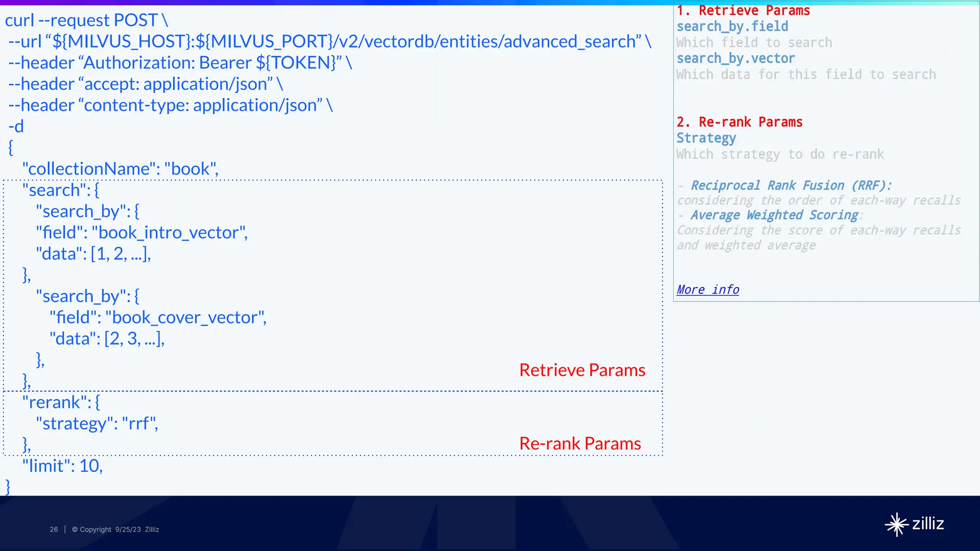Image resolution: width=980 pixels, height=551 pixels.
Task: Click the "search": { line
Action: coord(61,190)
